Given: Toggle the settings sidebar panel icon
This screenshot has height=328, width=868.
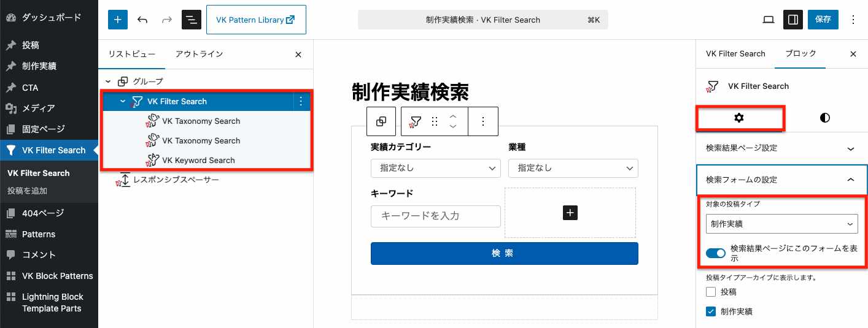Looking at the screenshot, I should 792,20.
